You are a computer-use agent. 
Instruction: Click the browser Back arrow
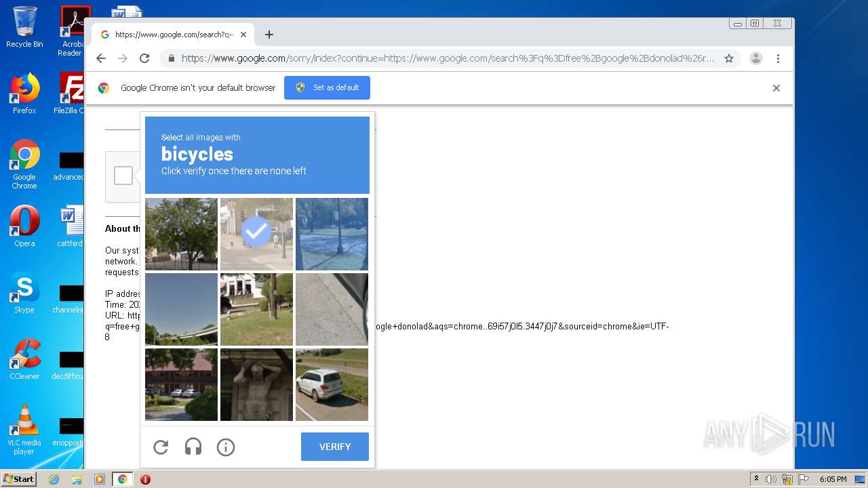[101, 58]
